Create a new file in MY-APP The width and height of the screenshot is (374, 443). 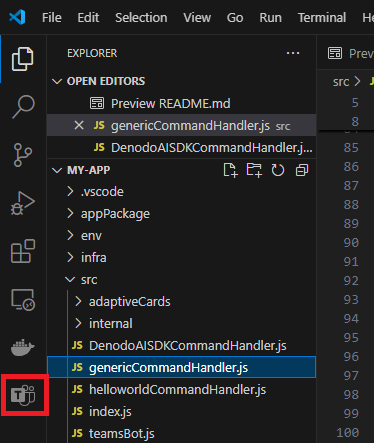[230, 170]
